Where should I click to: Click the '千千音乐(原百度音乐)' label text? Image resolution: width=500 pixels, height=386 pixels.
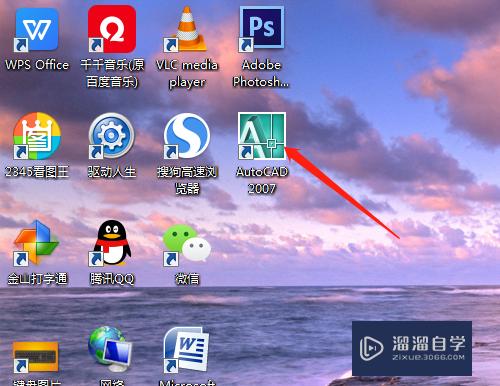(x=112, y=73)
